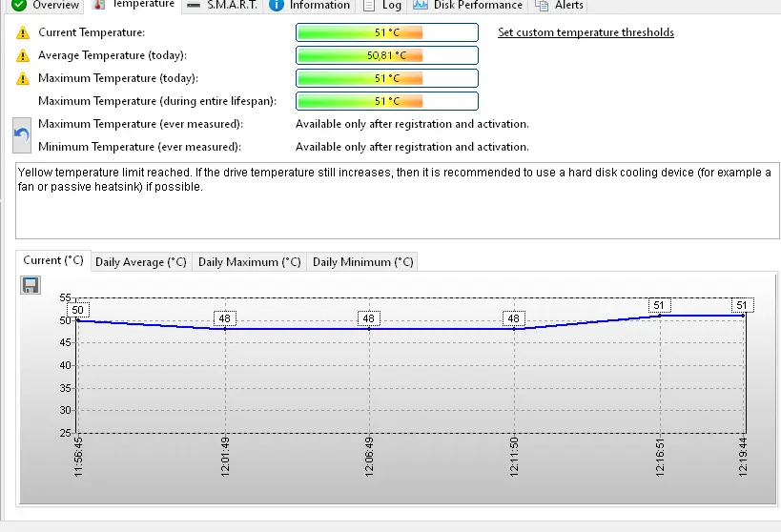781x532 pixels.
Task: Click the 12:11:50 time axis label
Action: [514, 457]
